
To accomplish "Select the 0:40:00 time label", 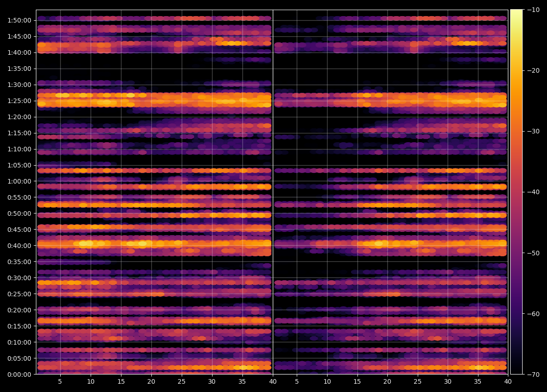I will click(19, 246).
